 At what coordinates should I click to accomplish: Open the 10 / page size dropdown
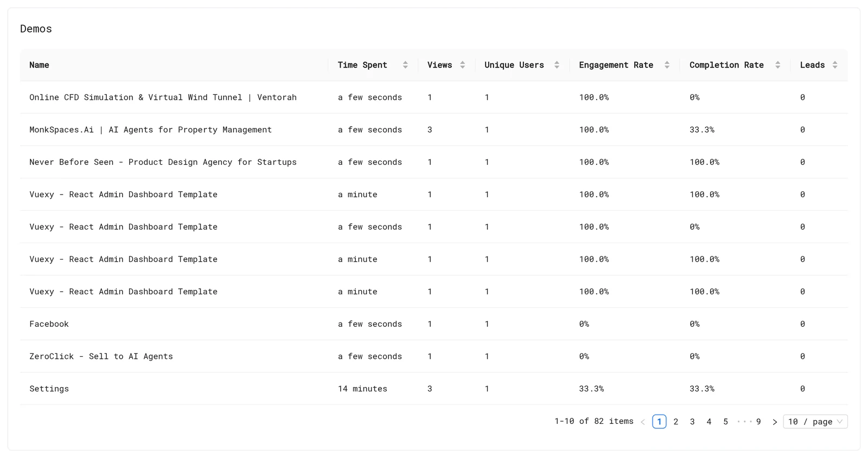tap(815, 422)
